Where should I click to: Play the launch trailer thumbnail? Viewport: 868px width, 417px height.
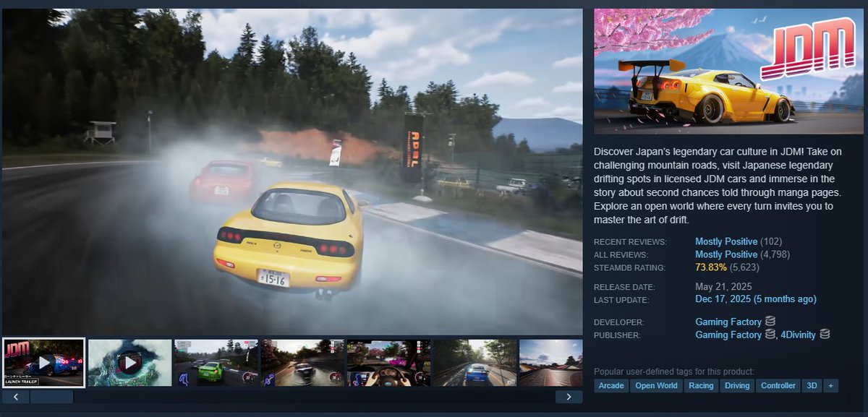(43, 363)
